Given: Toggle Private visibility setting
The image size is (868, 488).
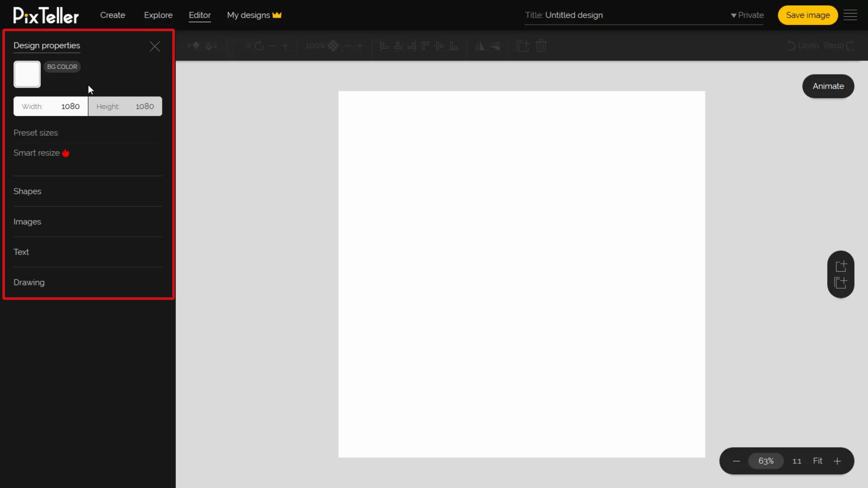Looking at the screenshot, I should [747, 15].
